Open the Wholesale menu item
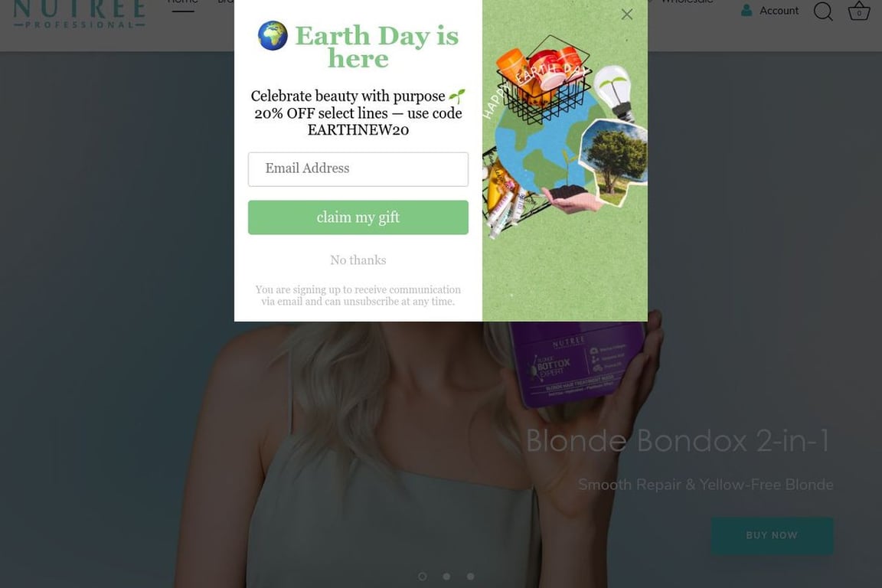882x588 pixels. tap(687, 2)
